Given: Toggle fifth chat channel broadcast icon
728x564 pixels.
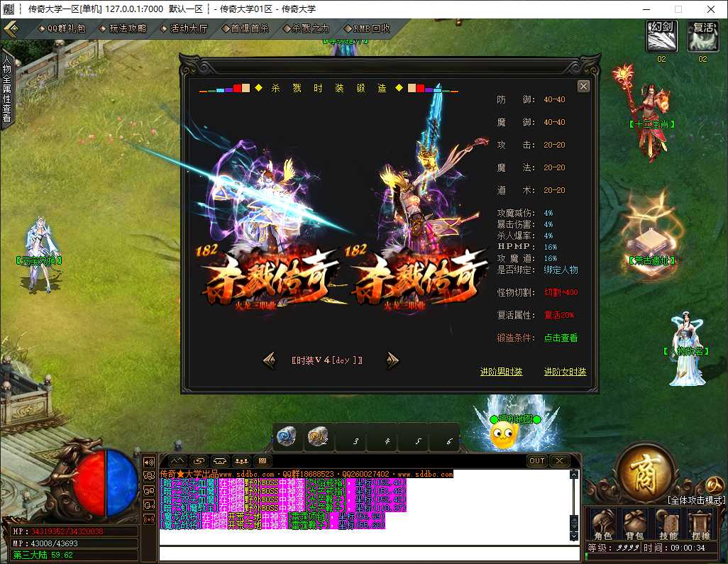Looking at the screenshot, I should (149, 519).
